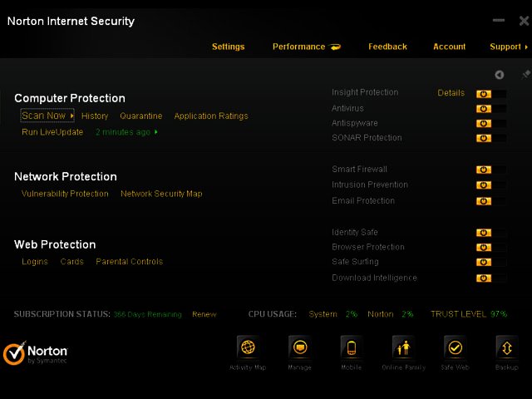This screenshot has height=399, width=532.
Task: Open the Mobile icon
Action: [x=352, y=347]
